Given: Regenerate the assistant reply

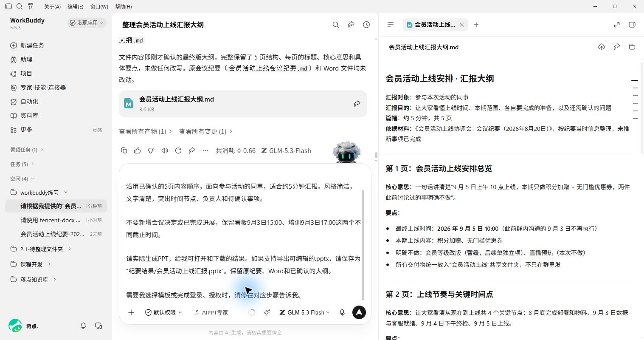Looking at the screenshot, I should [178, 150].
